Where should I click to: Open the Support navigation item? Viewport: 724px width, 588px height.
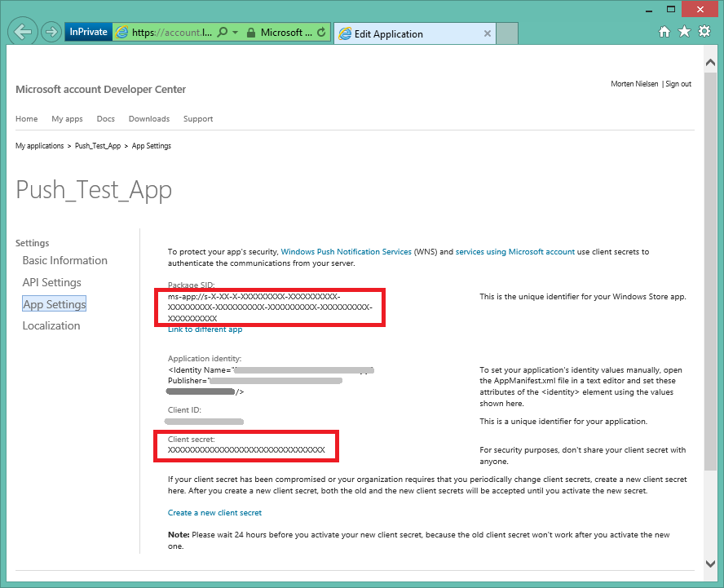pyautogui.click(x=198, y=119)
